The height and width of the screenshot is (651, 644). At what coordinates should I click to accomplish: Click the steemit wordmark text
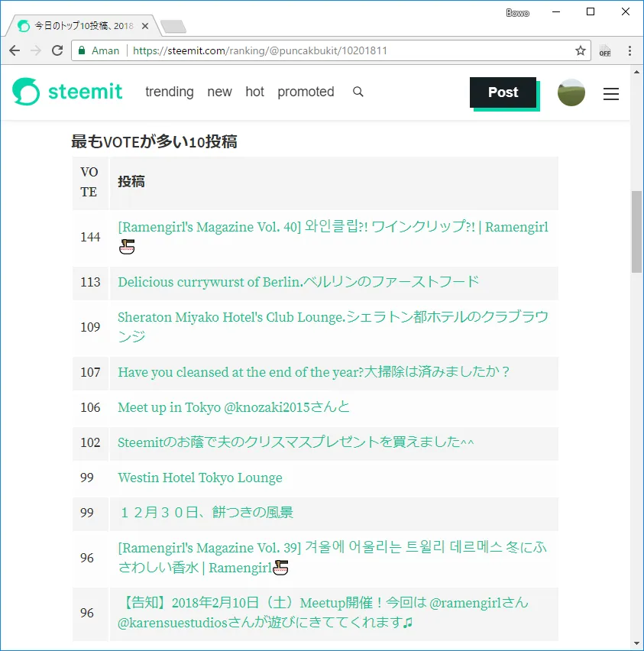tap(85, 92)
